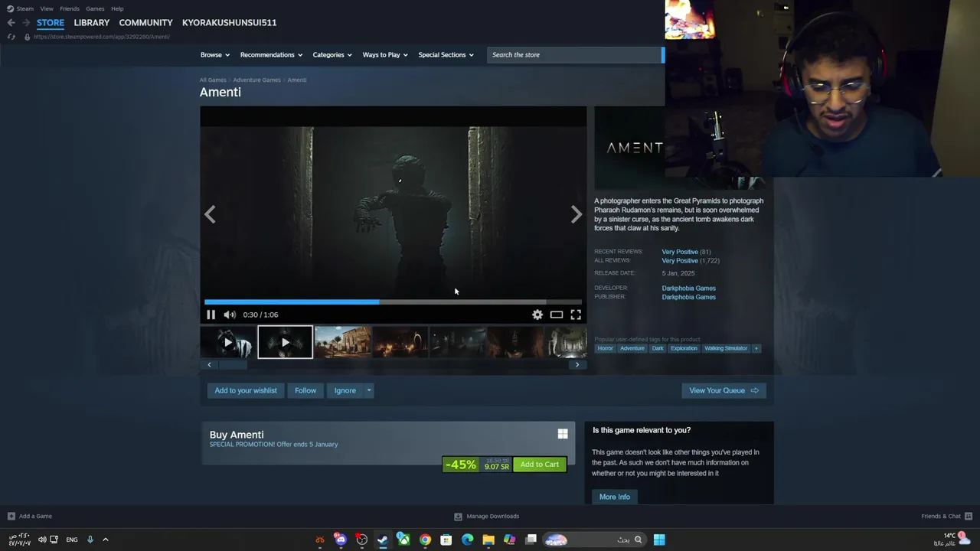The image size is (980, 551).
Task: Open the Darkphobia Games developer link
Action: 688,289
